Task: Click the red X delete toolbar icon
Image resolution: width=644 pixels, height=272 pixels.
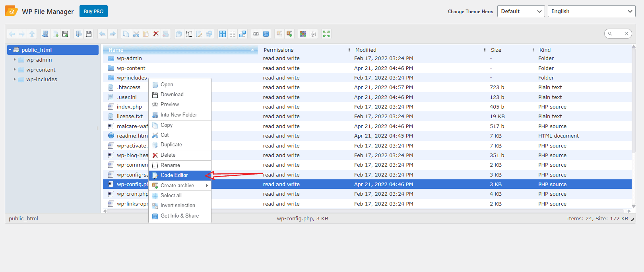Action: 156,34
